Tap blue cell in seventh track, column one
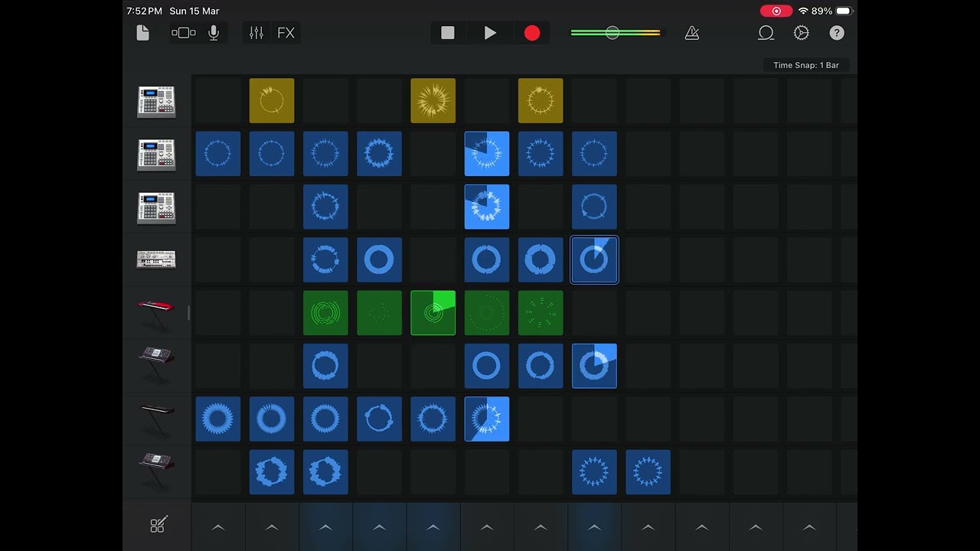The height and width of the screenshot is (551, 980). pyautogui.click(x=218, y=419)
